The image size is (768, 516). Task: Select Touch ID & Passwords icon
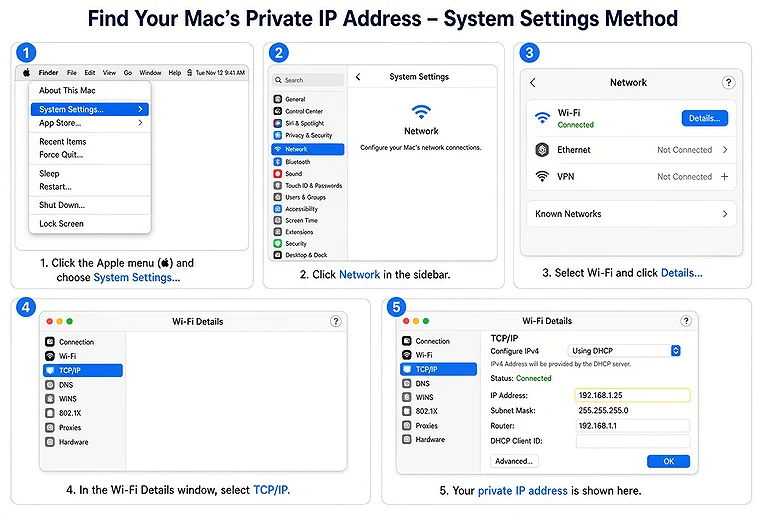click(x=278, y=186)
